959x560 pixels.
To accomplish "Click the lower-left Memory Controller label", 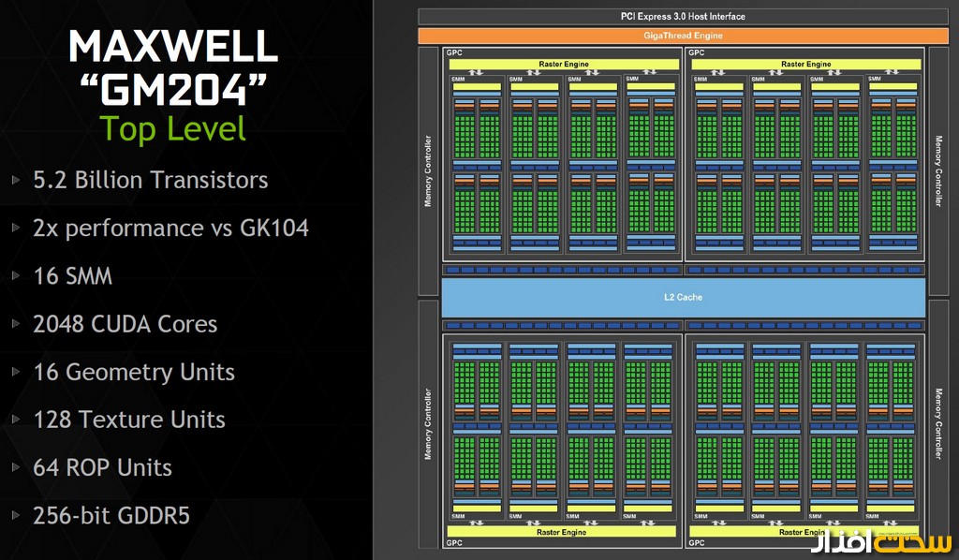I will [428, 423].
